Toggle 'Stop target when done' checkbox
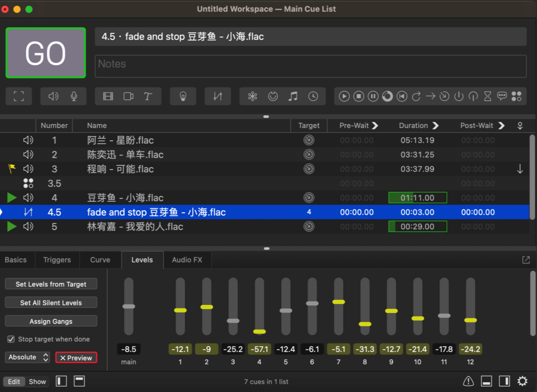The image size is (537, 392). (x=11, y=339)
